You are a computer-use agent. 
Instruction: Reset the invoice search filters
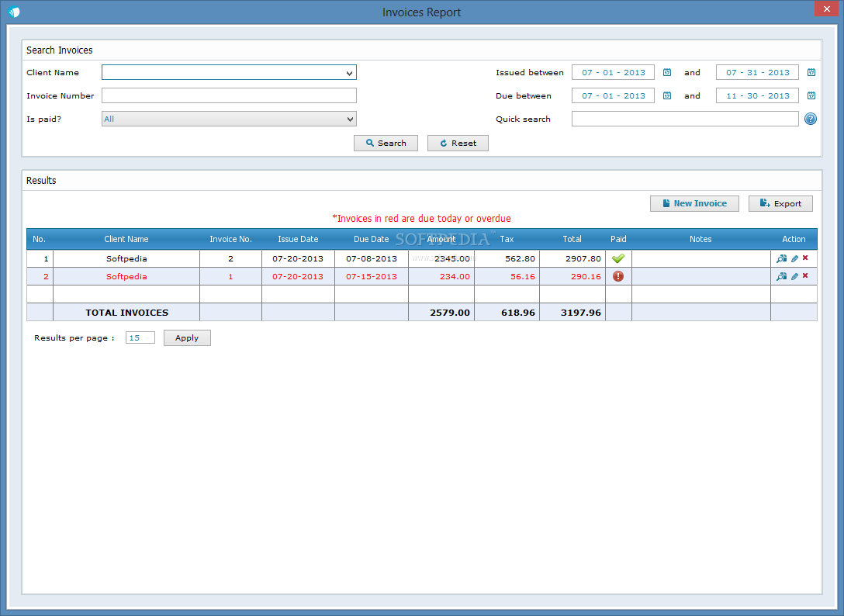pyautogui.click(x=458, y=143)
